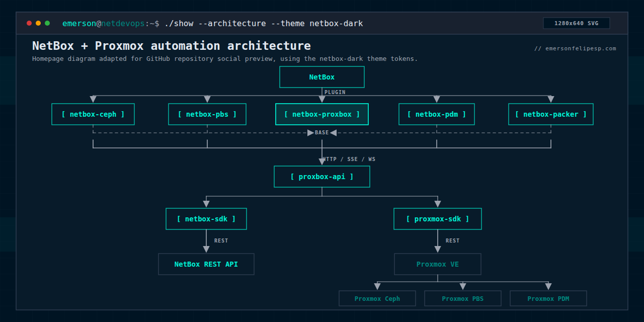Click the red window dot
Viewport: 644px width, 322px height.
(29, 23)
